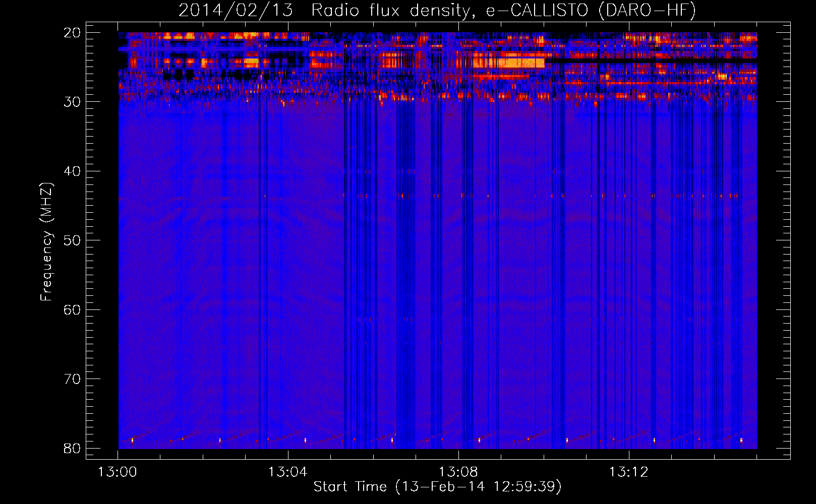Viewport: 816px width, 504px height.
Task: Click the bright yellow burst near 25 MHz
Action: point(508,63)
